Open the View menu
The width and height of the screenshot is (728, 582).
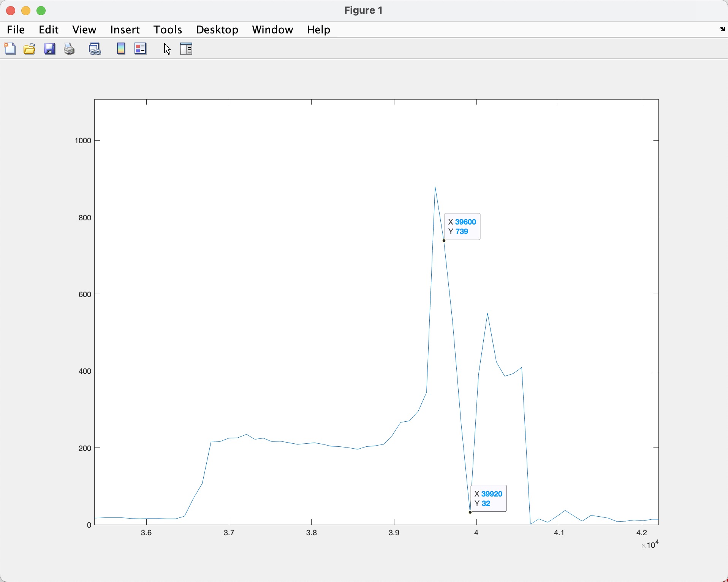pyautogui.click(x=84, y=30)
